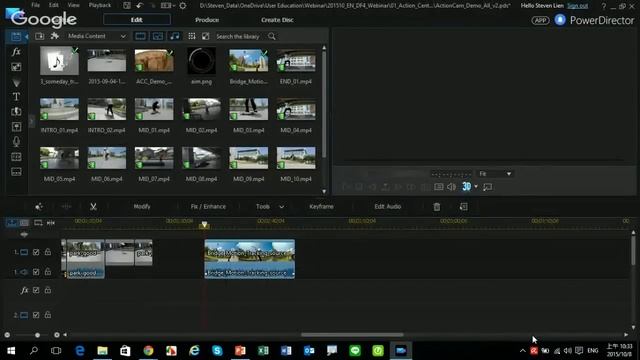Screen dimensions: 640x360
Task: Click the volume speaker icon in preview controls
Action: click(x=451, y=187)
